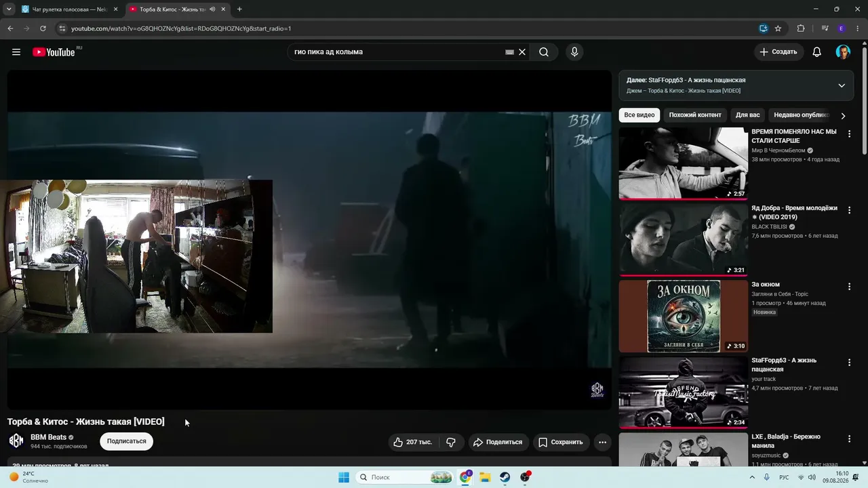Clear the search query with the X
The image size is (868, 488).
click(x=522, y=52)
